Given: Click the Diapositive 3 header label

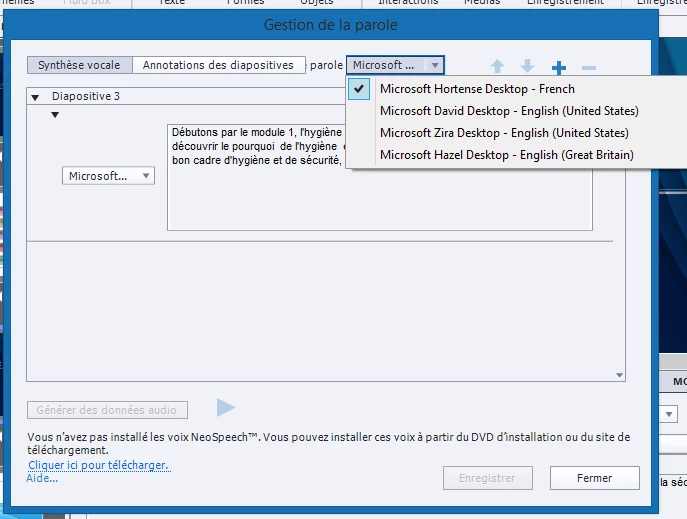Looking at the screenshot, I should [86, 96].
